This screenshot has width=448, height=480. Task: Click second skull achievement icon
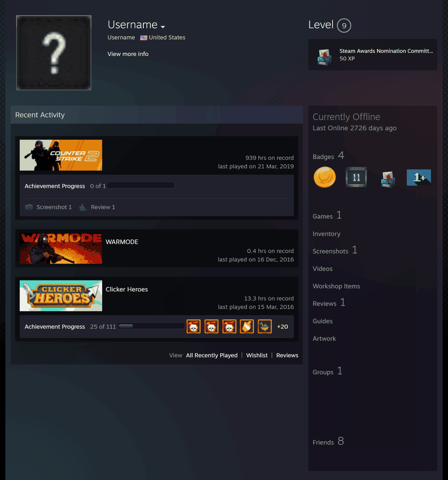coord(211,326)
